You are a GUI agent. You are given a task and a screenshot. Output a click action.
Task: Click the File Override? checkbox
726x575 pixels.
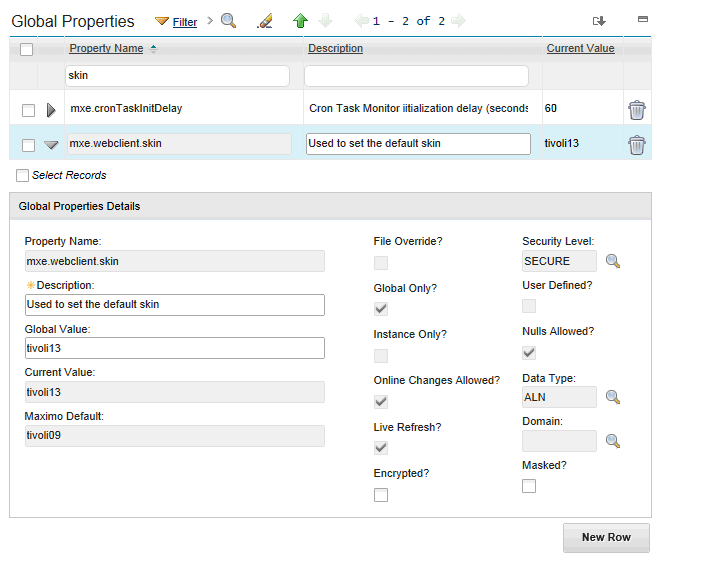(381, 263)
